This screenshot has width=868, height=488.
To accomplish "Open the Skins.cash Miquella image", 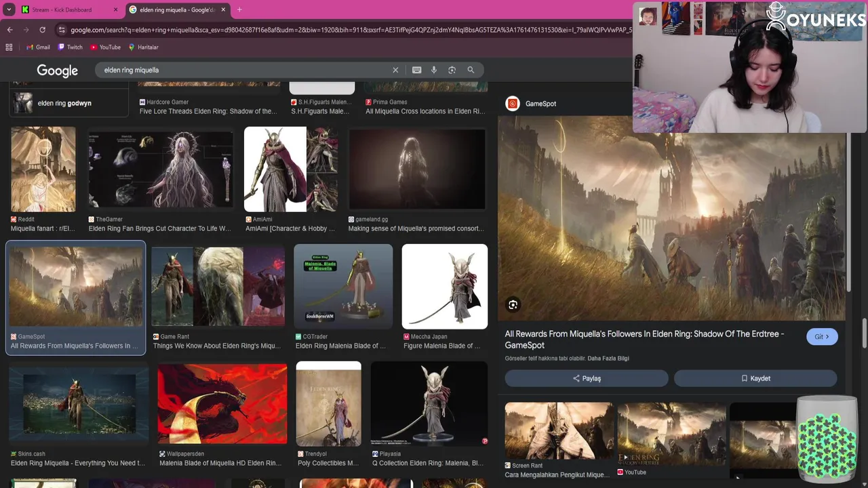I will point(79,405).
